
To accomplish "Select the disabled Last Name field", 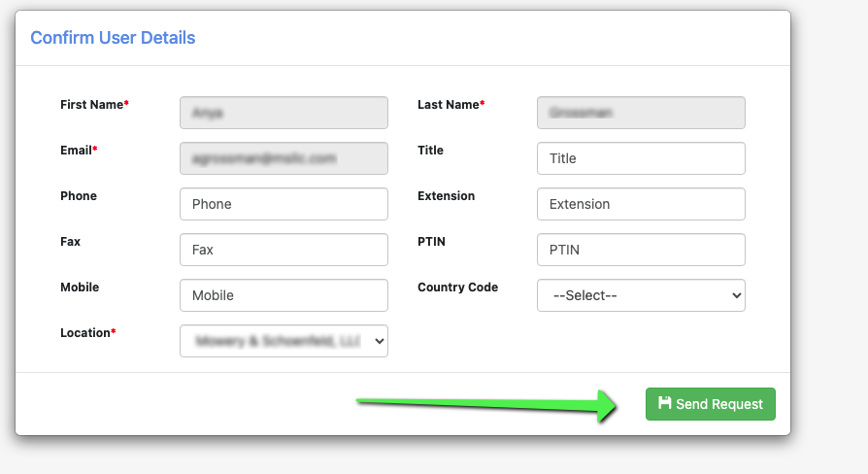I will (641, 113).
